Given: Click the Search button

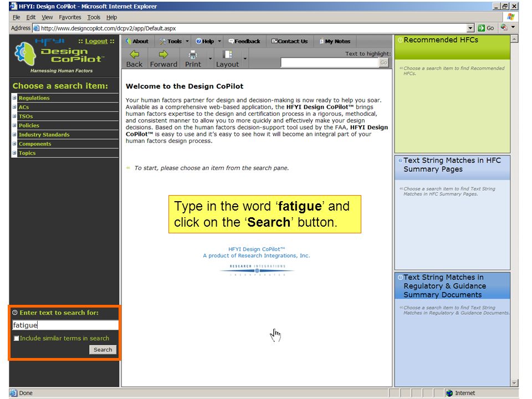Looking at the screenshot, I should tap(103, 350).
